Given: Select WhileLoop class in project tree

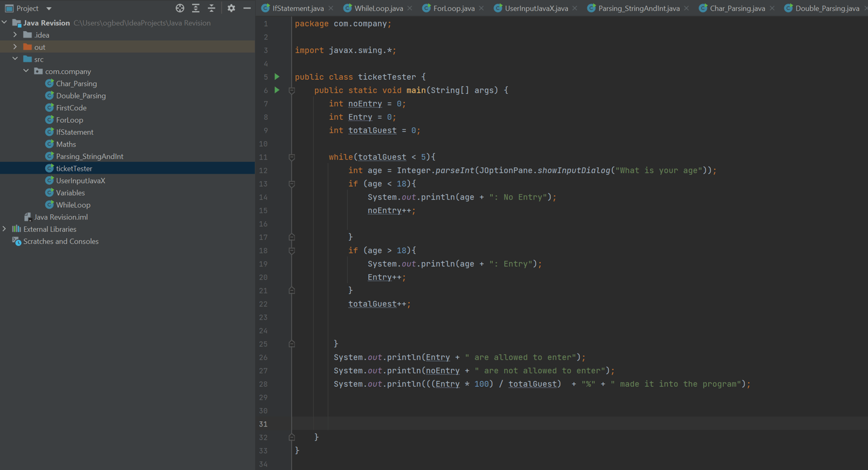Looking at the screenshot, I should pyautogui.click(x=73, y=205).
